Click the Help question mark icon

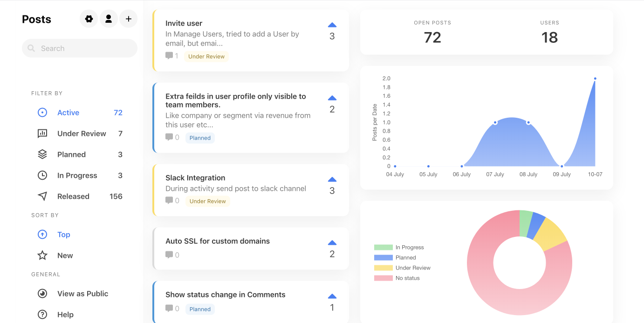(42, 315)
